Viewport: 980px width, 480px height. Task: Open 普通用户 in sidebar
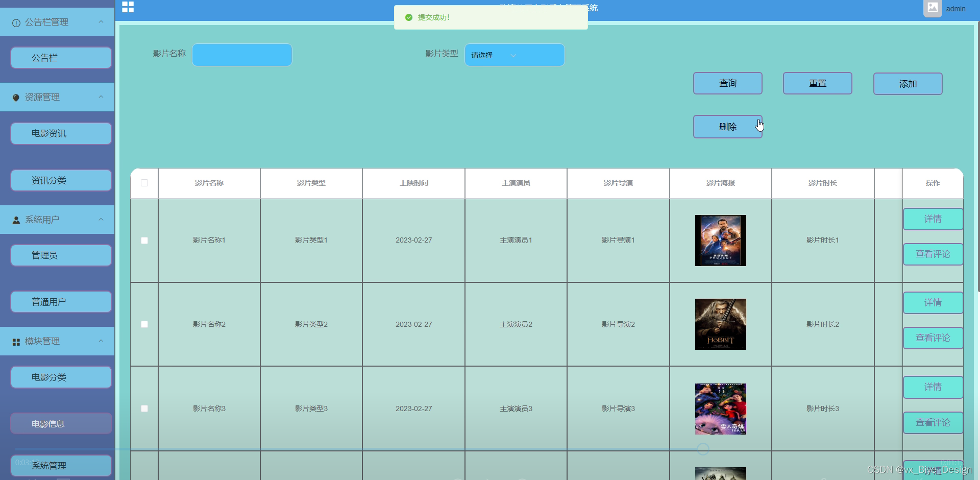point(61,302)
